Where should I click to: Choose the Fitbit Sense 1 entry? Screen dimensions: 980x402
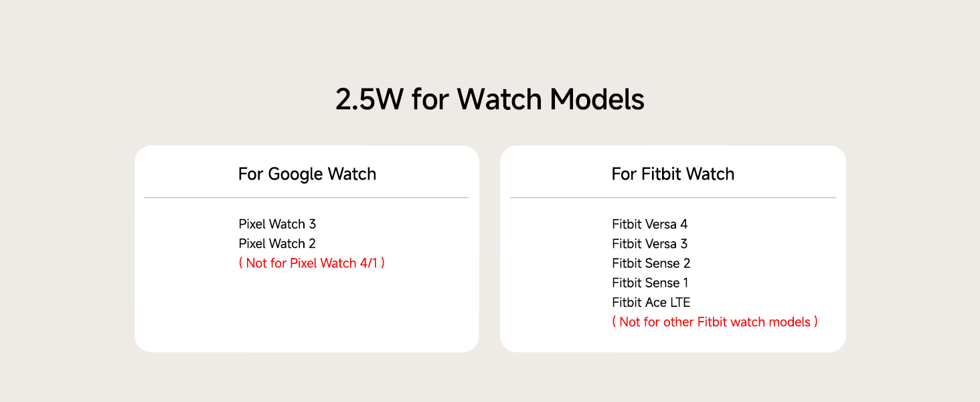tap(650, 283)
